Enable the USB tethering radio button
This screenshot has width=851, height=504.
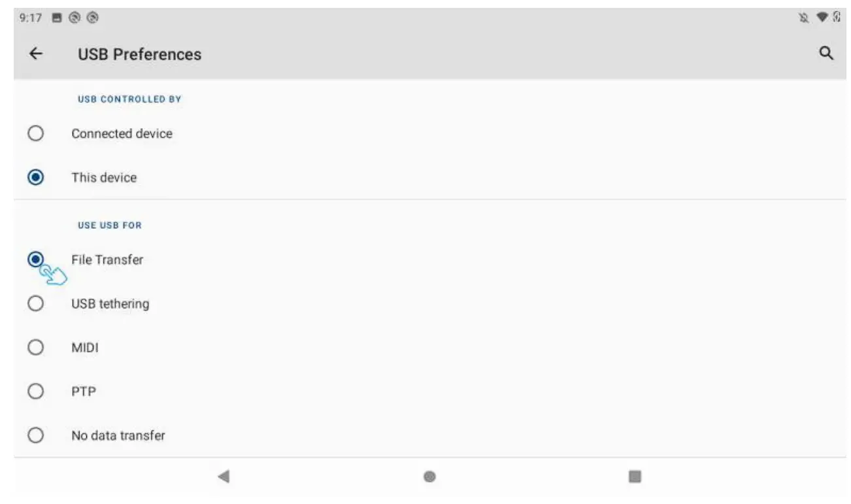pos(36,304)
